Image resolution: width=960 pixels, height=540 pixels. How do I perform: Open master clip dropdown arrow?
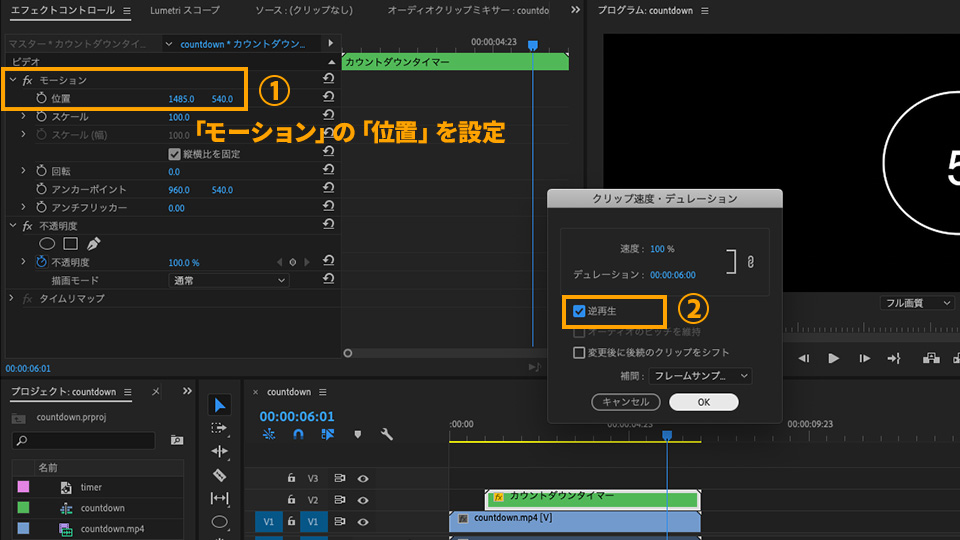(x=168, y=44)
